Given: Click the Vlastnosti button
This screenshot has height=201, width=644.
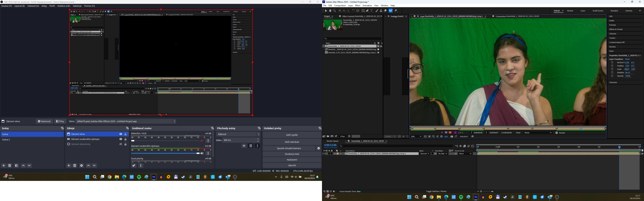Looking at the screenshot, I should point(44,121).
